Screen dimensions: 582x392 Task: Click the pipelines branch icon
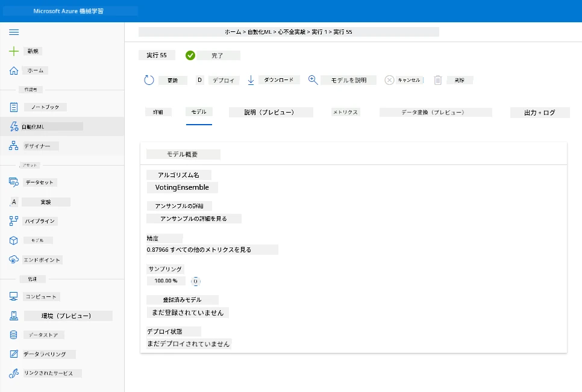[14, 221]
